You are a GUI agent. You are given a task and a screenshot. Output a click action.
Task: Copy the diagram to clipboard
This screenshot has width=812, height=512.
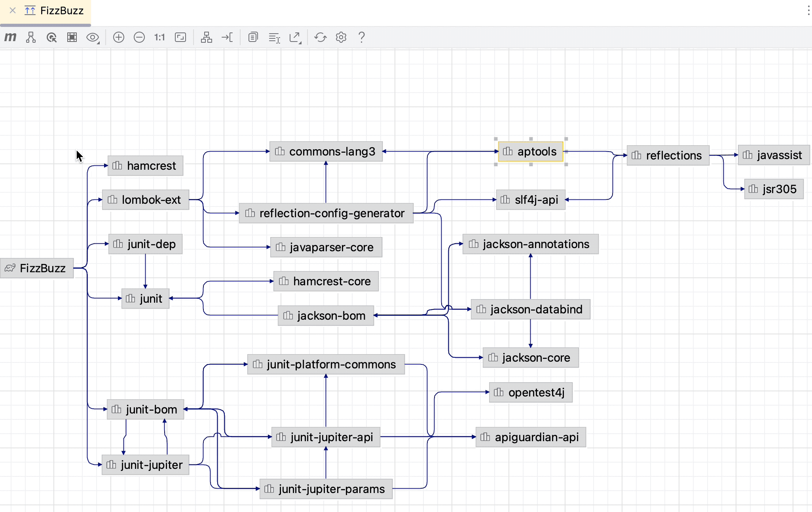tap(253, 37)
